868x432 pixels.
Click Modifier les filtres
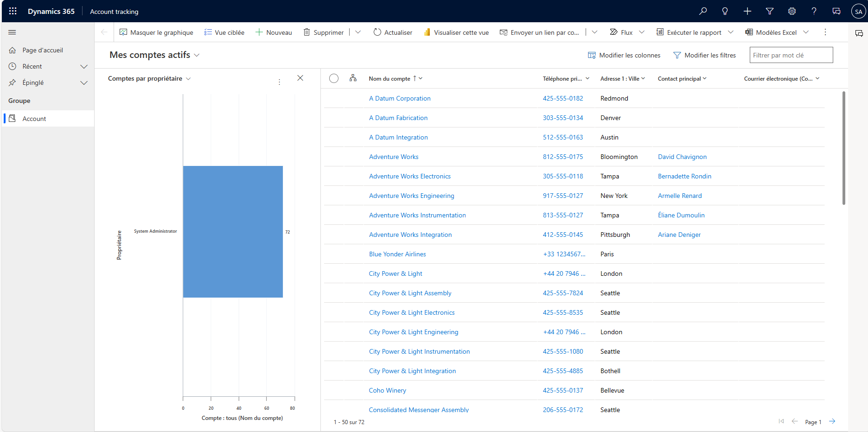[705, 55]
